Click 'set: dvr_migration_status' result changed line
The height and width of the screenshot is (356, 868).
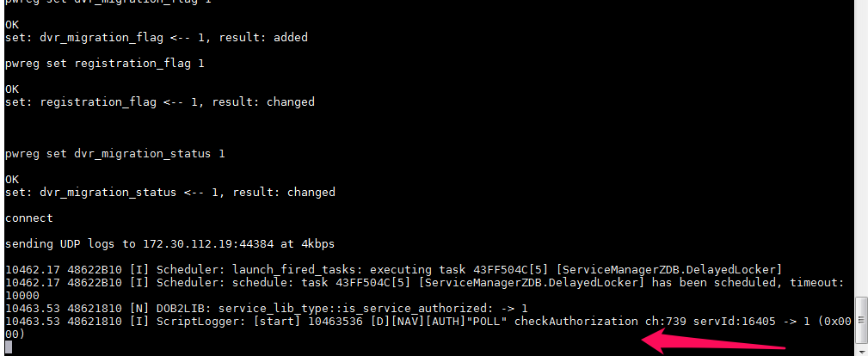tap(169, 192)
